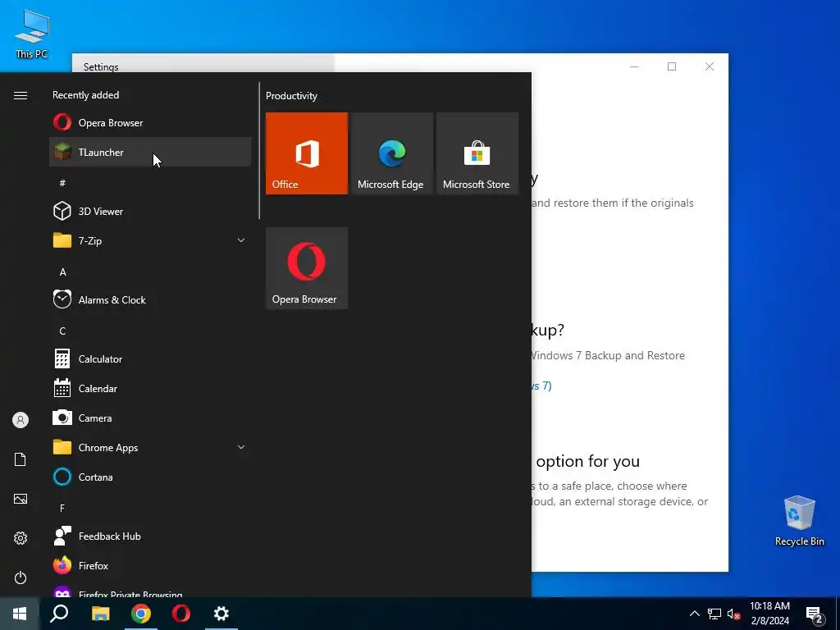Open Firefox Private Browsing entry

pyautogui.click(x=150, y=591)
